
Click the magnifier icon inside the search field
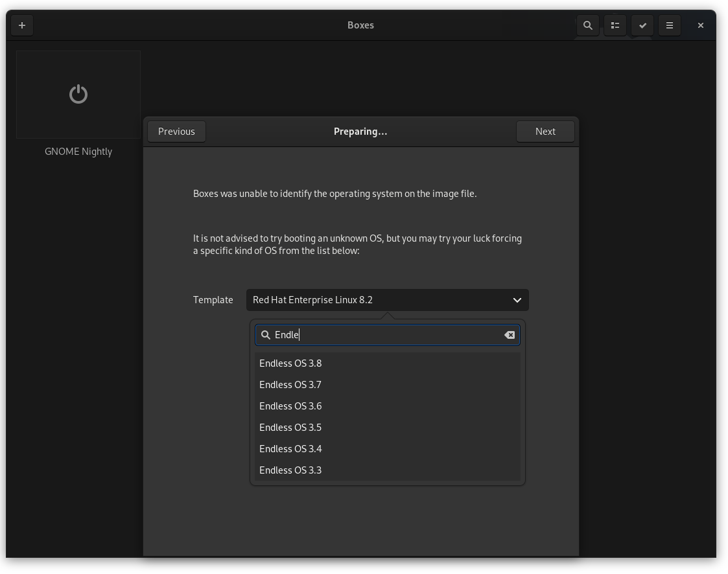tap(266, 335)
